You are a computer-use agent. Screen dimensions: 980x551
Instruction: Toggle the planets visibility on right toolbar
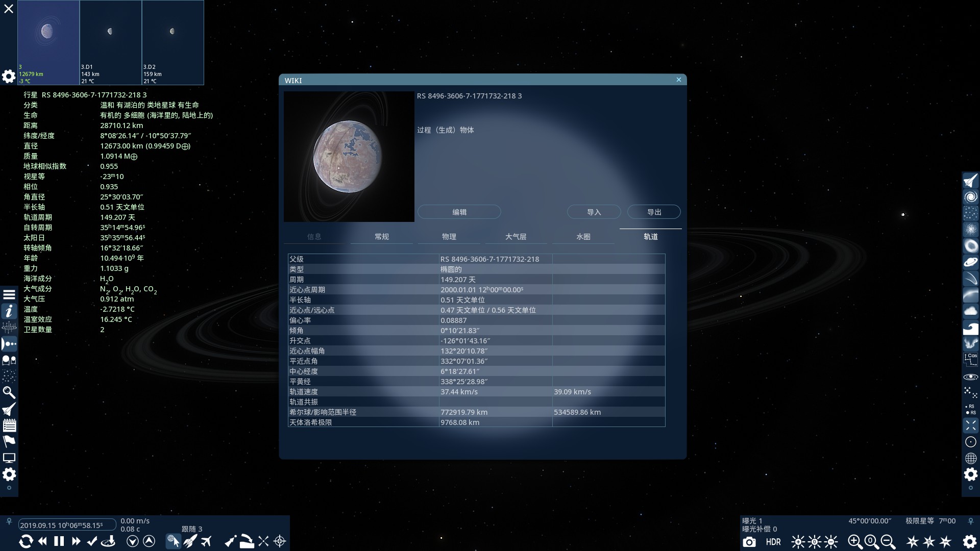(970, 262)
